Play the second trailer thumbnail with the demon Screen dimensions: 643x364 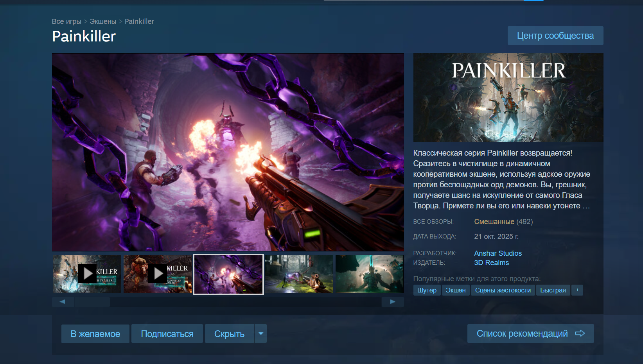[158, 274]
